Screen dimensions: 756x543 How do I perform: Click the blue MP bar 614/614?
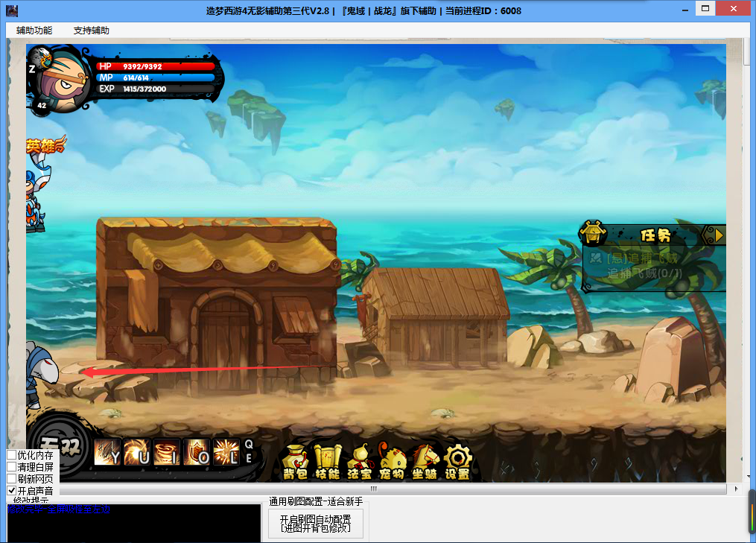(155, 77)
